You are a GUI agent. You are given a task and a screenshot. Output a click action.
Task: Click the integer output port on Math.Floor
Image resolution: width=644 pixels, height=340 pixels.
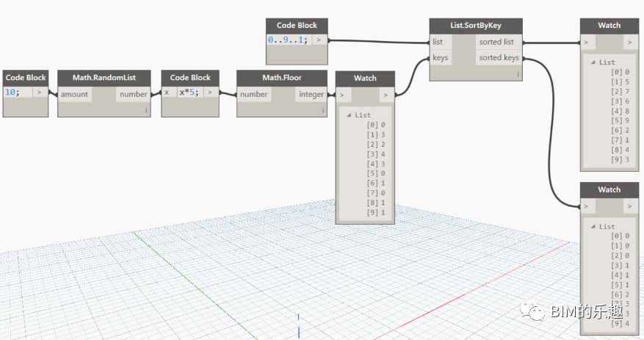click(x=311, y=95)
